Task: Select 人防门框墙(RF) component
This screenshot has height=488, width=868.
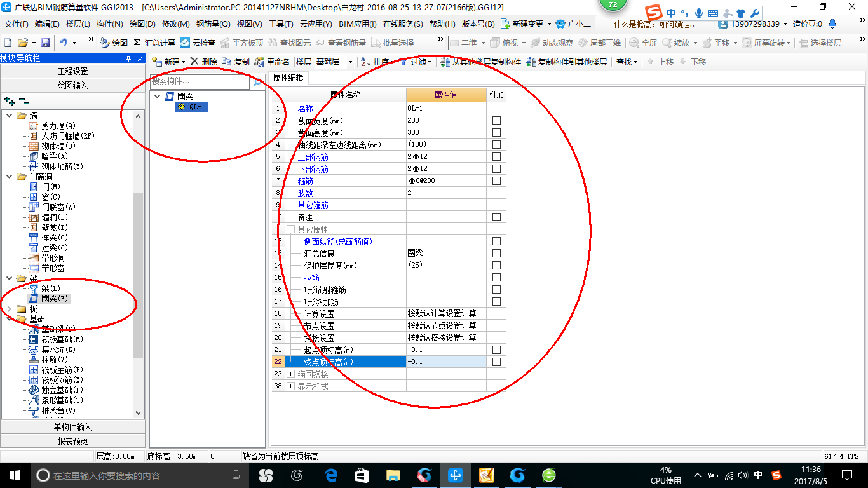Action: [x=62, y=136]
